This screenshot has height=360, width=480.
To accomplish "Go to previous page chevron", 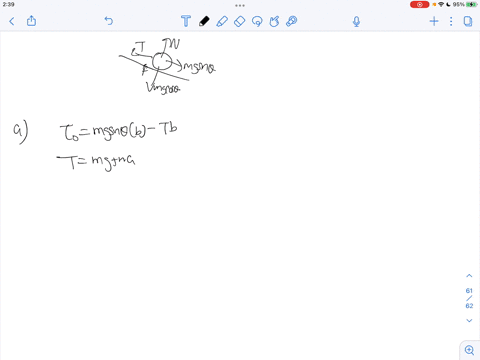I will [469, 276].
